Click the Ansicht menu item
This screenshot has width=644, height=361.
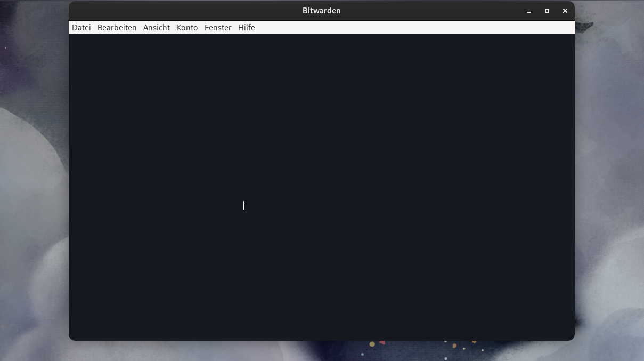click(x=157, y=28)
